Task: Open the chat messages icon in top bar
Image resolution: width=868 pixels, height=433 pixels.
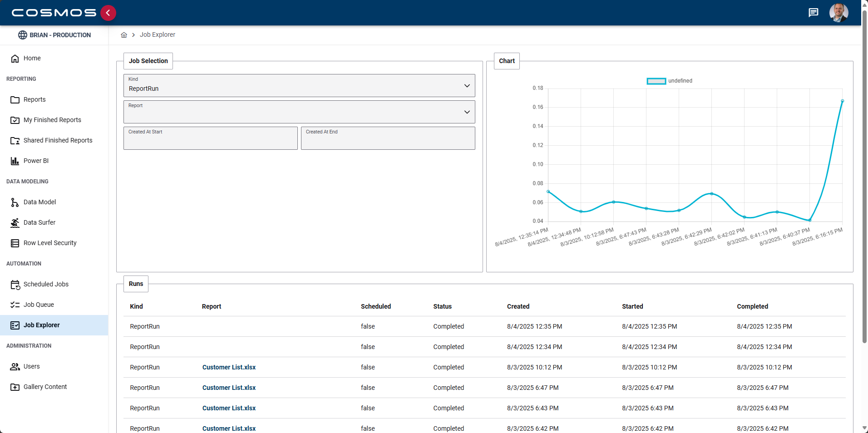Action: pos(814,12)
